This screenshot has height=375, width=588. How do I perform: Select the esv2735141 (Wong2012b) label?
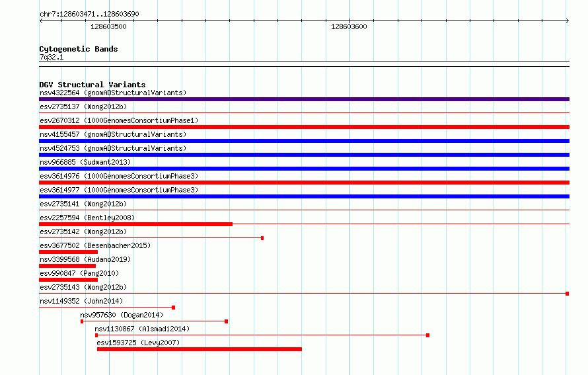click(x=83, y=204)
